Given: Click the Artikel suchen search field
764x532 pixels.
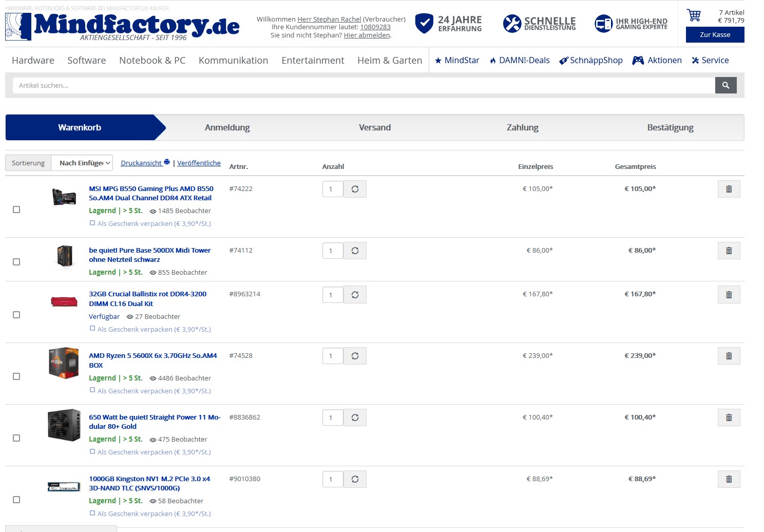Looking at the screenshot, I should click(x=364, y=85).
